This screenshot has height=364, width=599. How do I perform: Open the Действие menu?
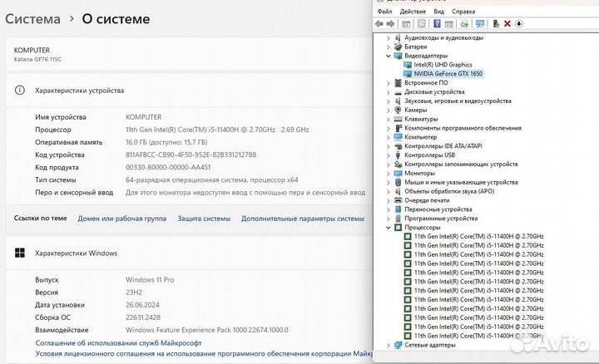413,12
